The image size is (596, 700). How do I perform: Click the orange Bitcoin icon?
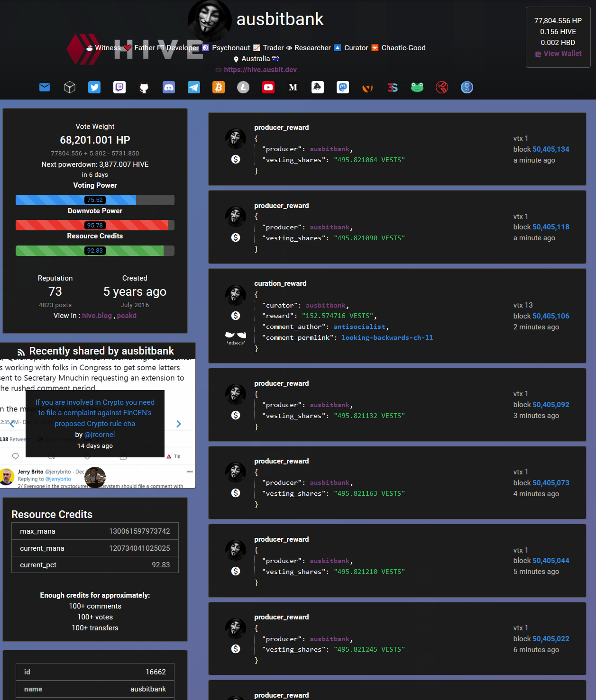pos(219,87)
